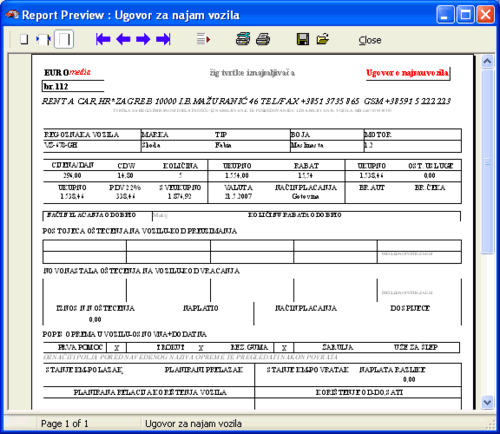Click the 'MARKA' column header
The width and height of the screenshot is (500, 434).
coord(155,135)
